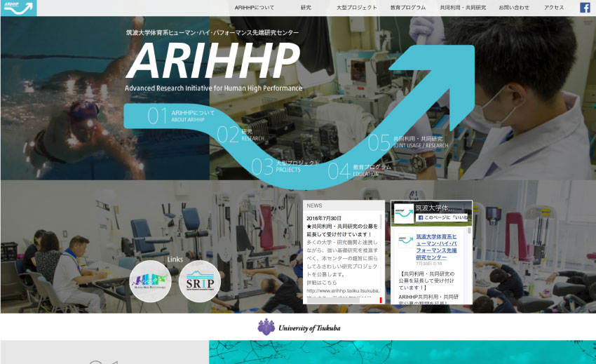
Task: Click the small ARIHHP avatar in Facebook post
Action: click(x=405, y=241)
